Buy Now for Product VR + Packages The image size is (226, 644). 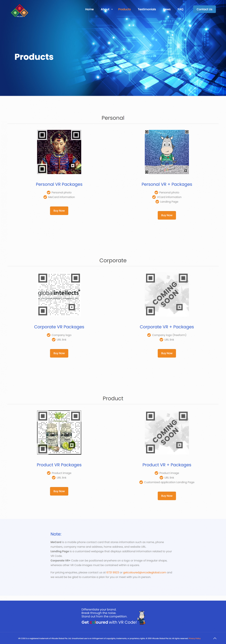click(x=167, y=496)
